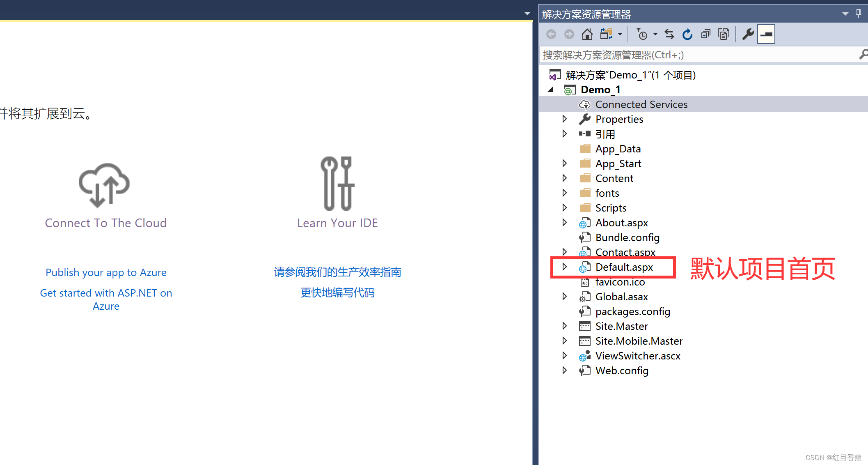Open Solution Explorer window position dropdown arrow
This screenshot has height=465, width=868.
click(845, 14)
